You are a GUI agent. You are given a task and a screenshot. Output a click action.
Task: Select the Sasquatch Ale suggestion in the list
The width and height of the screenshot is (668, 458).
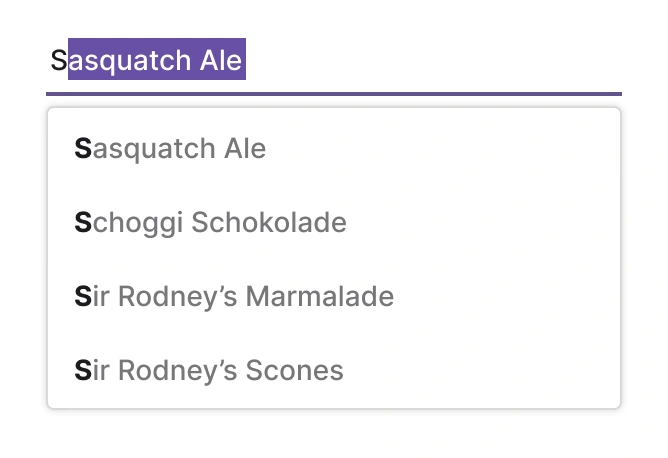coord(170,149)
